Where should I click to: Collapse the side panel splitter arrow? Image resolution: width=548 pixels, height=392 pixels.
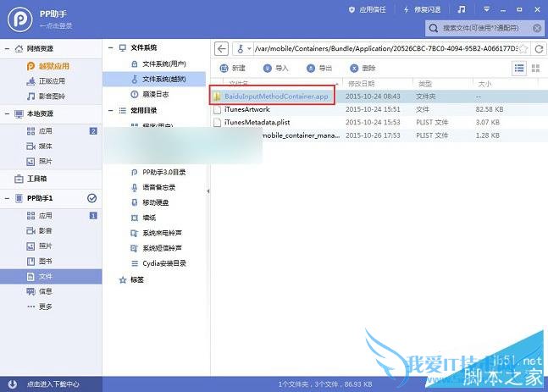coord(208,191)
